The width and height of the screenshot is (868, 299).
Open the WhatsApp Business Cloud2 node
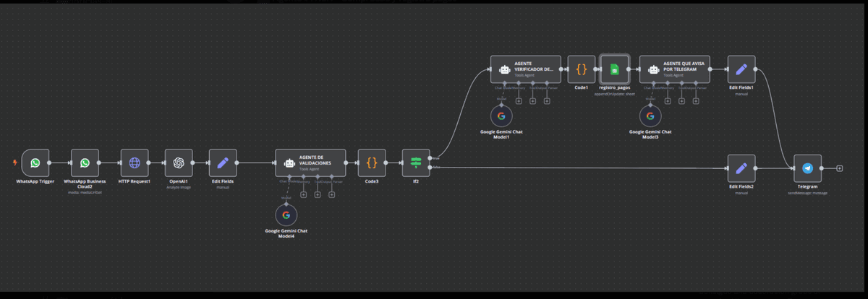click(x=85, y=163)
